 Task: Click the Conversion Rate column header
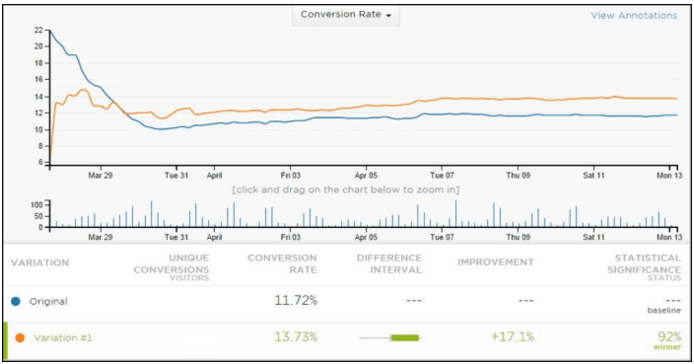(282, 264)
